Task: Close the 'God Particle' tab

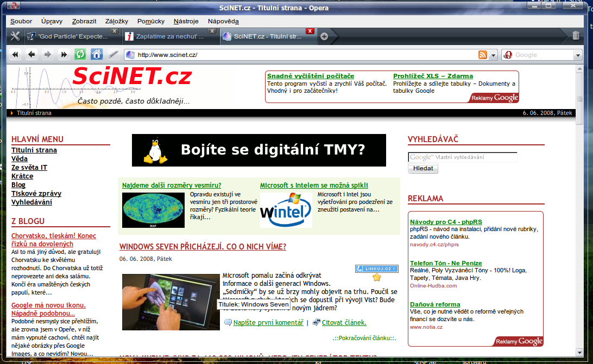Action: (115, 31)
